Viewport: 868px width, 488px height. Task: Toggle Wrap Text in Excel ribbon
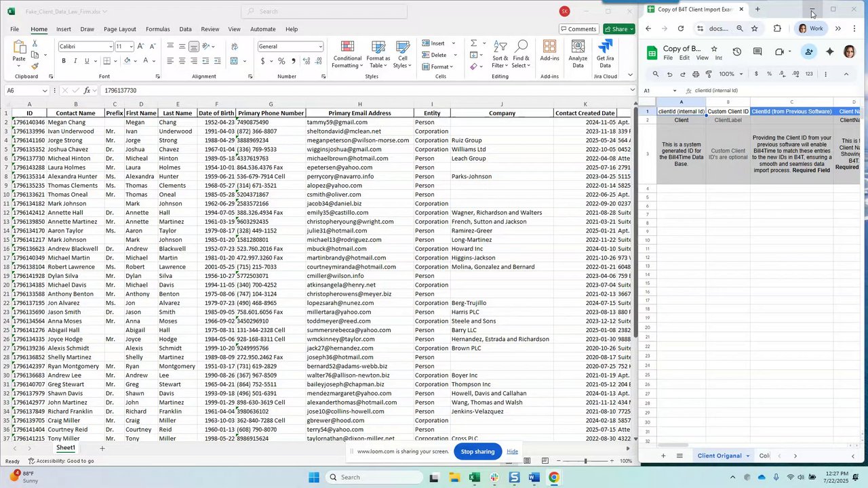234,46
